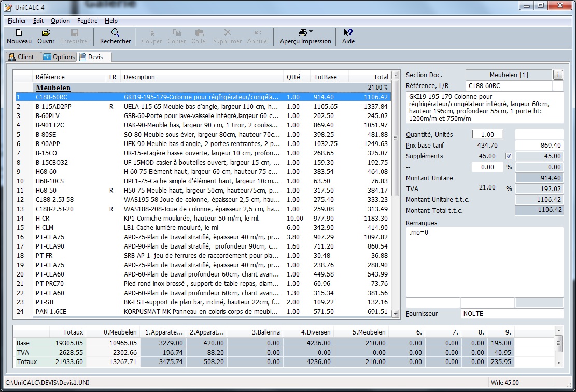Viewport: 576px width, 392px height.
Task: Click the Nouveau new document icon
Action: [19, 33]
